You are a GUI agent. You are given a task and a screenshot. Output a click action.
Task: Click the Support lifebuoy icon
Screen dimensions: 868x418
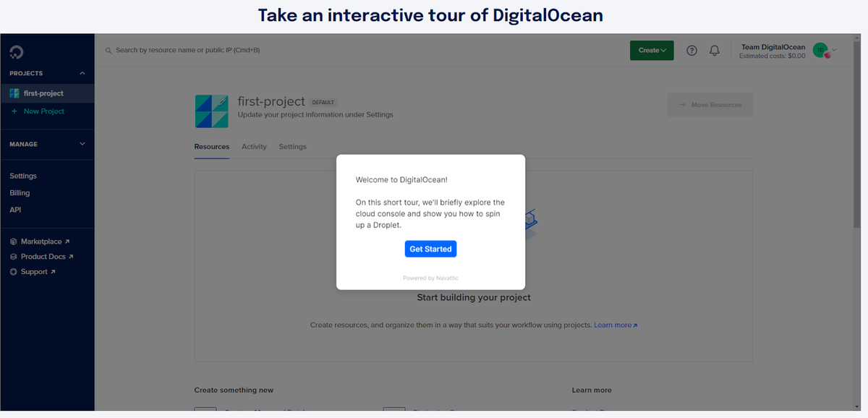14,272
